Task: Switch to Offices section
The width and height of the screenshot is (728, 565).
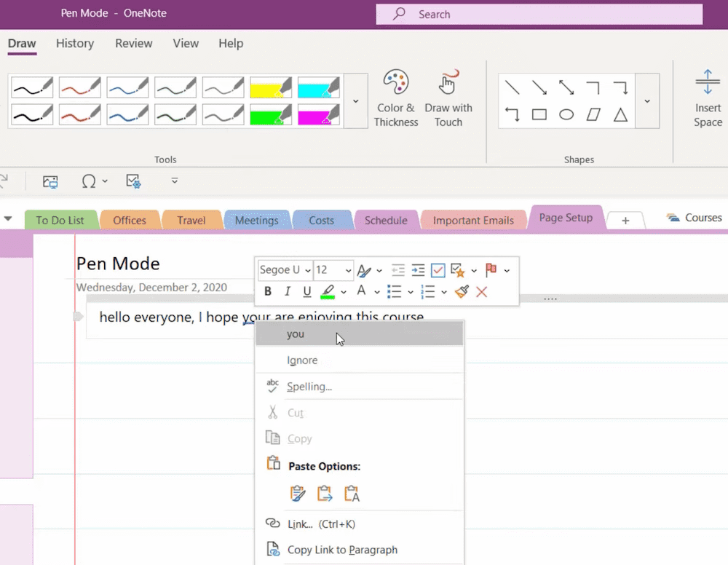Action: [130, 220]
